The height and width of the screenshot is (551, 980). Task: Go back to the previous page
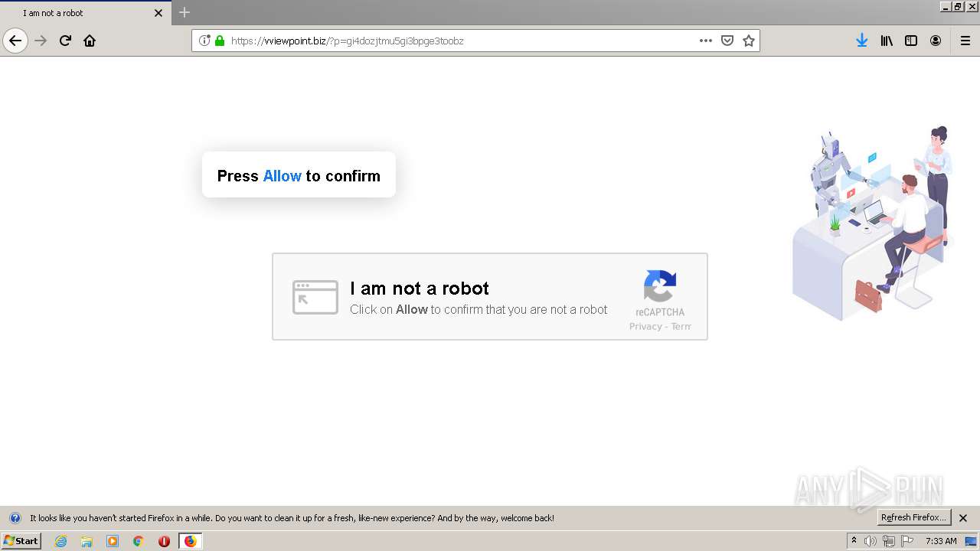coord(15,41)
